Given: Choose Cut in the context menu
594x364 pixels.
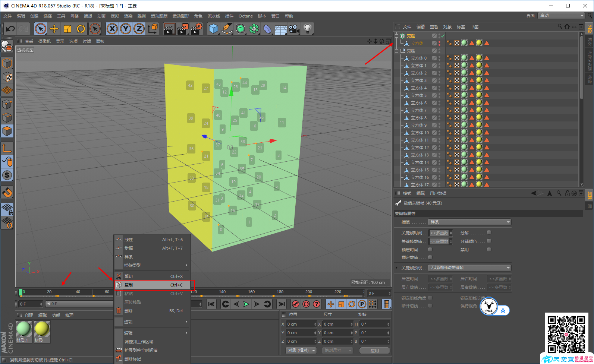Looking at the screenshot, I should pos(153,276).
